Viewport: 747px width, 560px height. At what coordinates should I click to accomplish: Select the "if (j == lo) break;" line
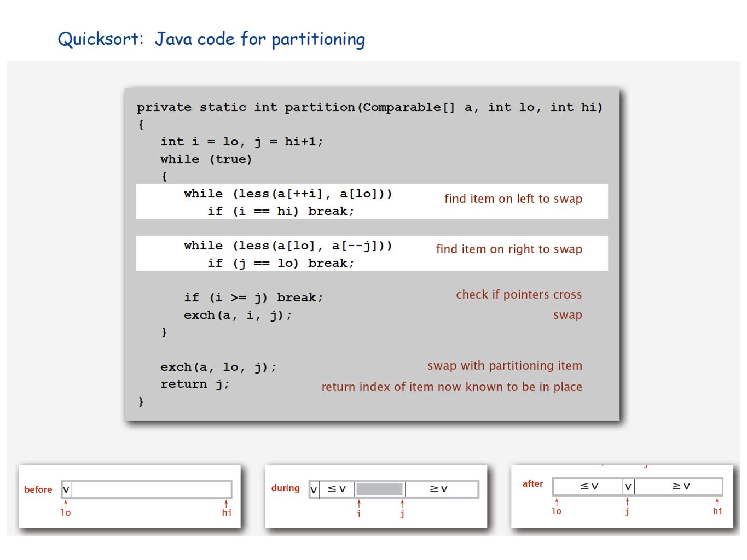pos(281,263)
